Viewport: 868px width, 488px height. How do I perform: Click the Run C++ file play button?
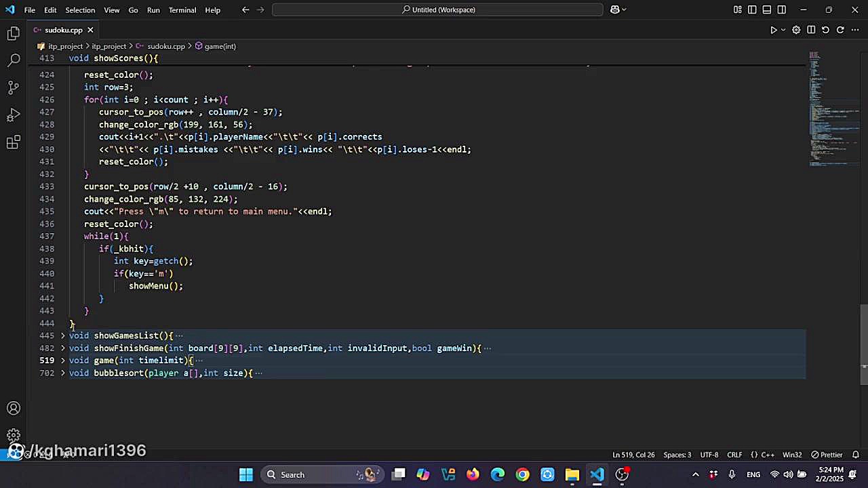coord(773,30)
